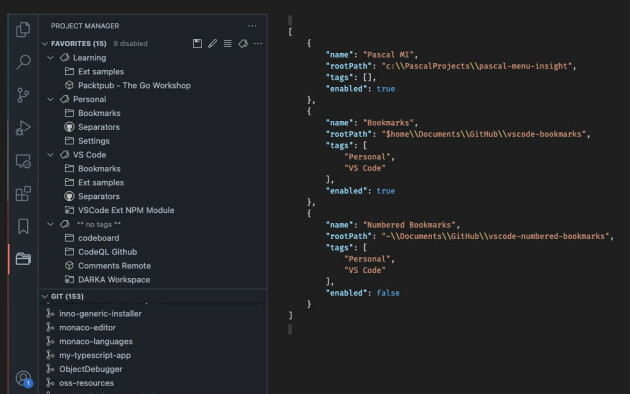Open Remote Explorer icon

coord(23,161)
